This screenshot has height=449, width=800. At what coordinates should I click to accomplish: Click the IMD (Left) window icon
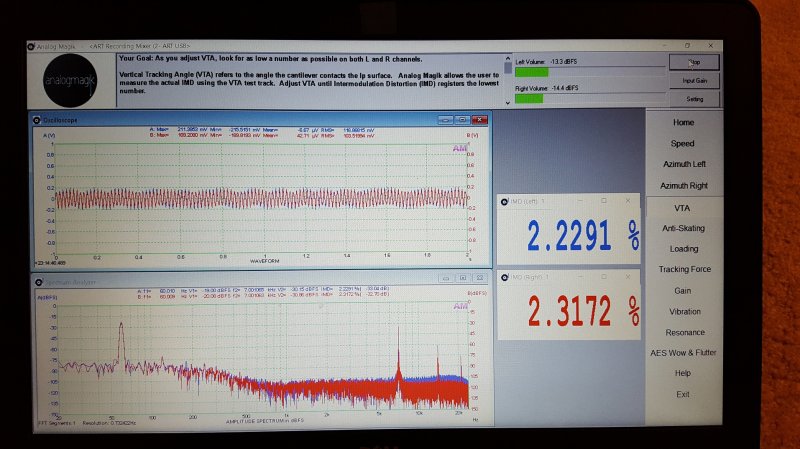coord(504,202)
